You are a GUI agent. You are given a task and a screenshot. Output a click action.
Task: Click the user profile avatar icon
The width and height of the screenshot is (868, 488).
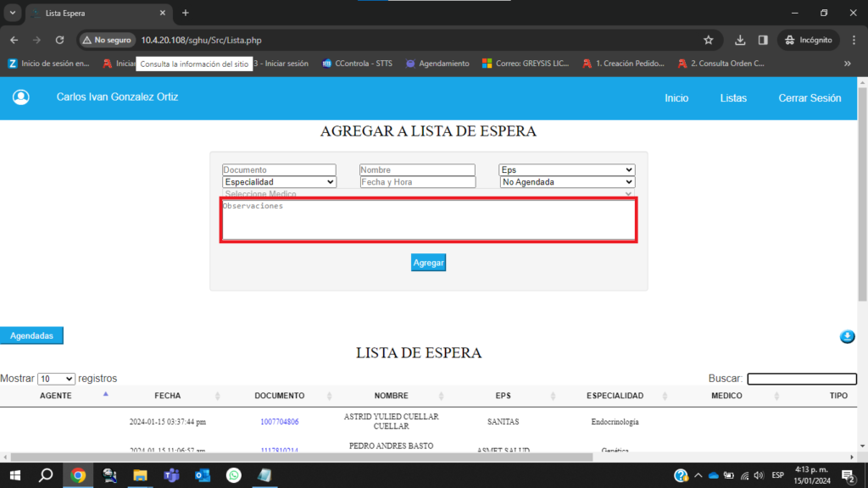tap(21, 97)
